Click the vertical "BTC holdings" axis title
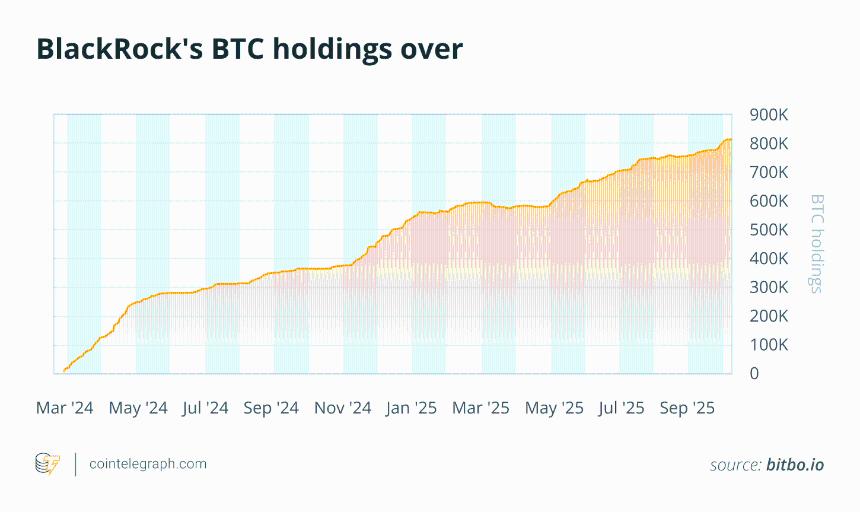The height and width of the screenshot is (512, 860). point(815,243)
